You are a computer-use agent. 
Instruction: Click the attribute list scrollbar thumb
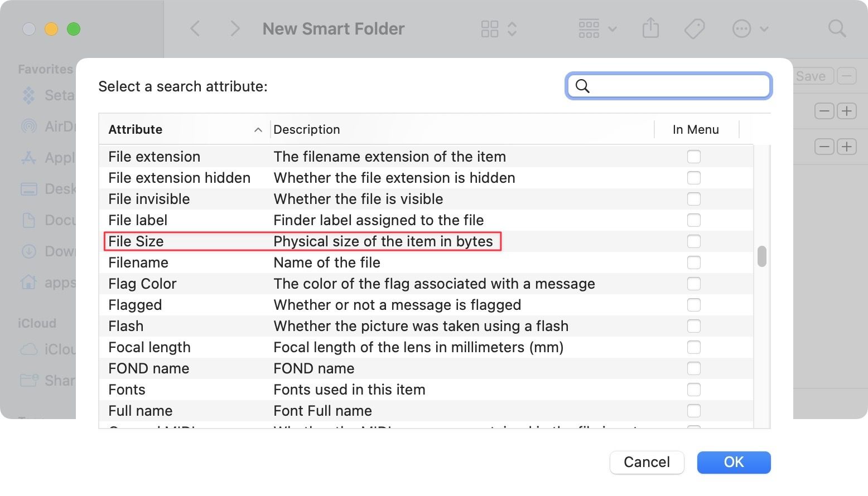[x=761, y=256]
